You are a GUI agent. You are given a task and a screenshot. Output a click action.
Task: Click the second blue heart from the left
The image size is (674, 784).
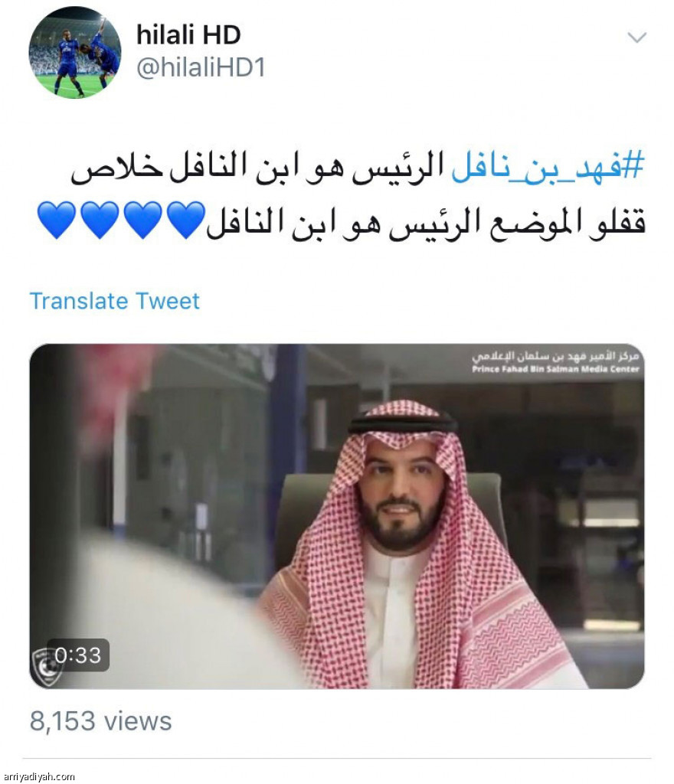pyautogui.click(x=100, y=220)
